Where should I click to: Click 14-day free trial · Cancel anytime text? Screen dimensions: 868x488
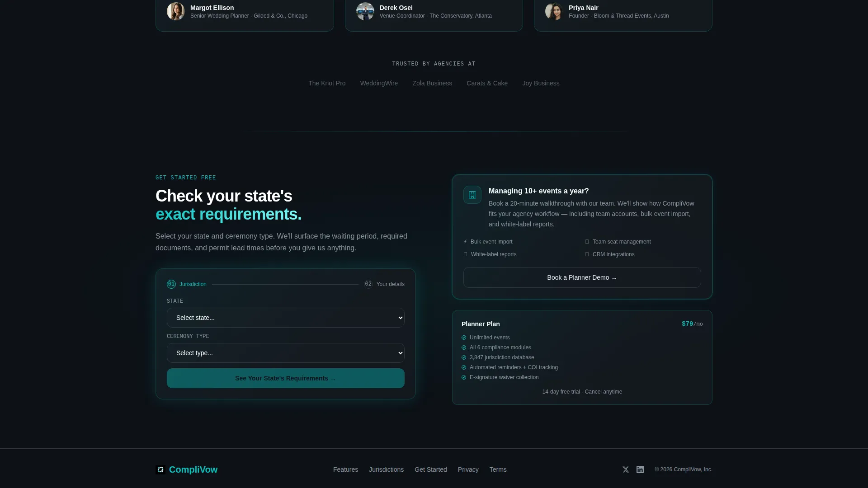582,392
